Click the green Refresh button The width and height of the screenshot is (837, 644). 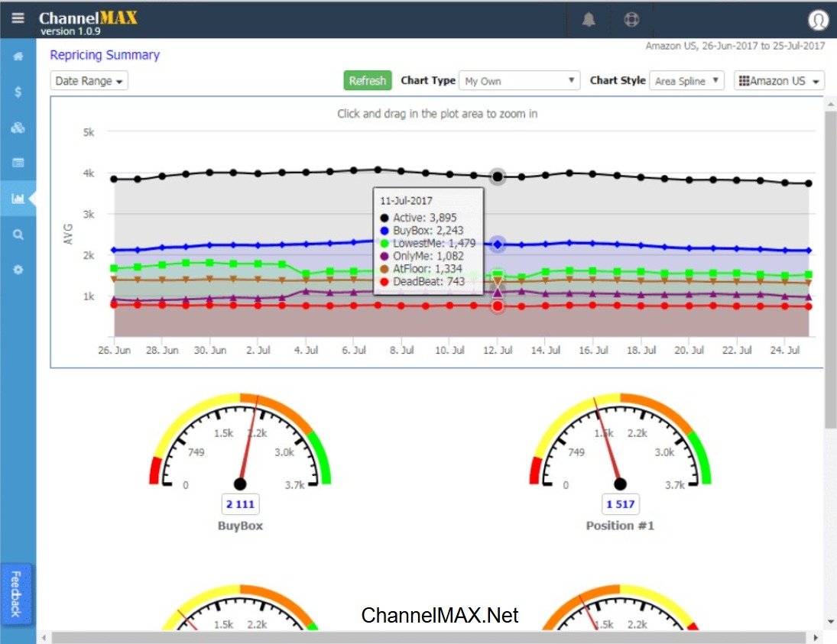[x=367, y=80]
